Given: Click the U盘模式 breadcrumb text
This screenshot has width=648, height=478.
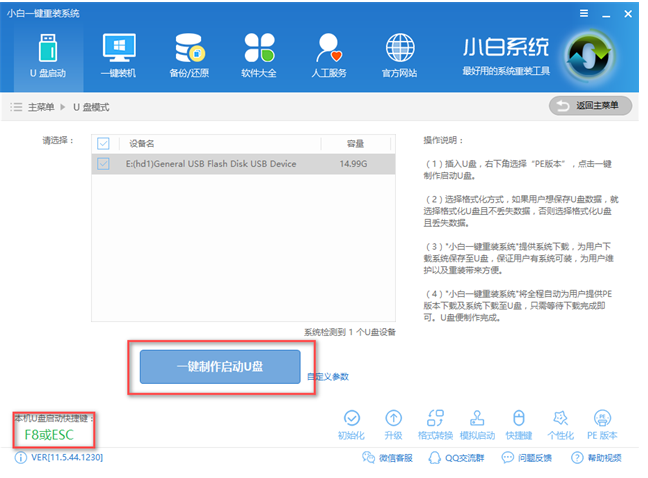Looking at the screenshot, I should (x=91, y=107).
